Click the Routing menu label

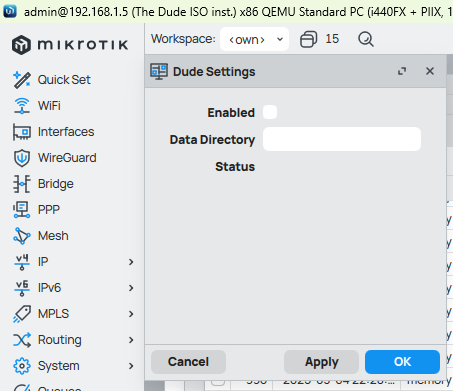click(x=60, y=340)
